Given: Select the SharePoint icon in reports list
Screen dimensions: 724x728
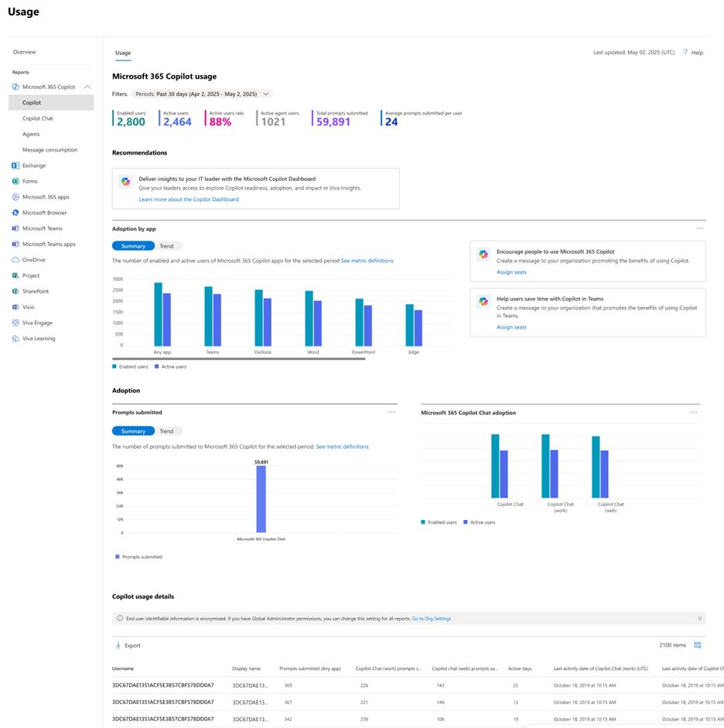Looking at the screenshot, I should click(x=15, y=292).
